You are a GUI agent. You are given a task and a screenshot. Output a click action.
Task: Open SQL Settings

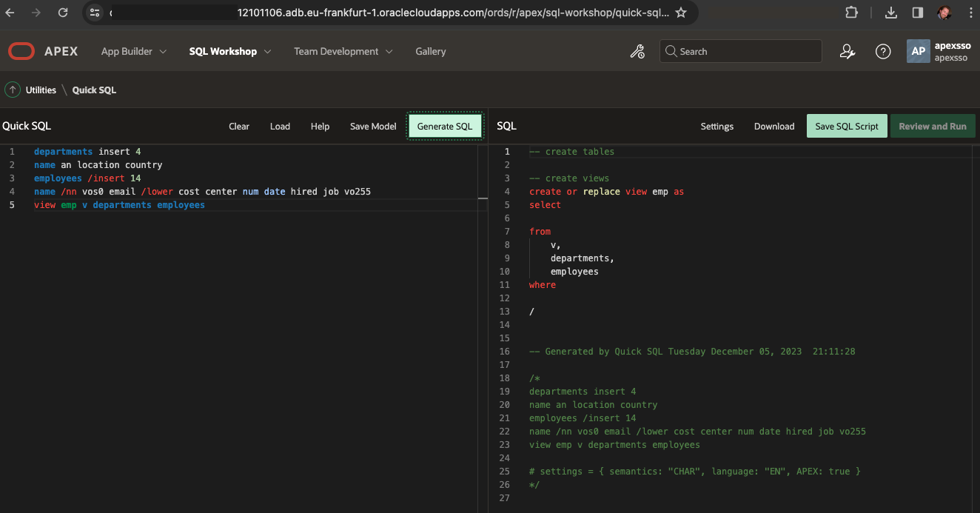(717, 126)
